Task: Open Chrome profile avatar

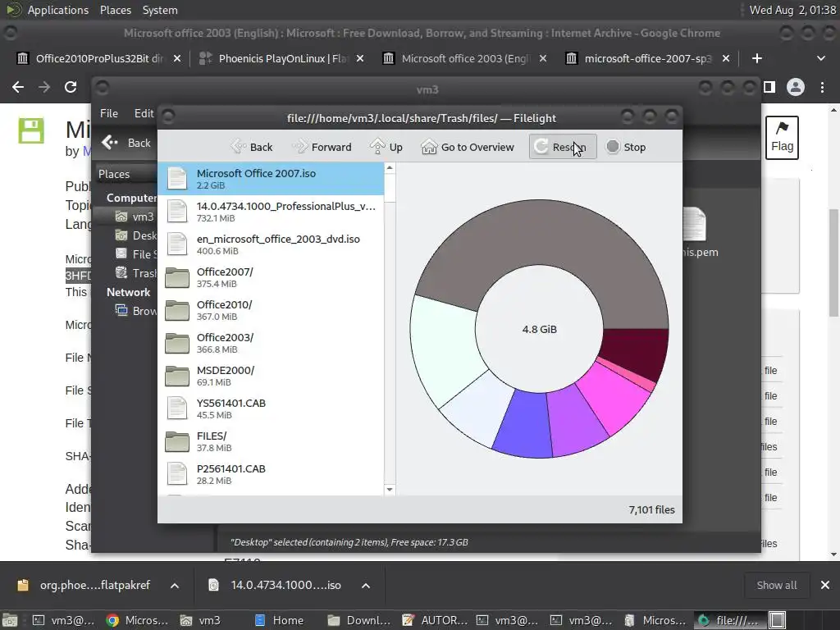Action: [x=796, y=87]
